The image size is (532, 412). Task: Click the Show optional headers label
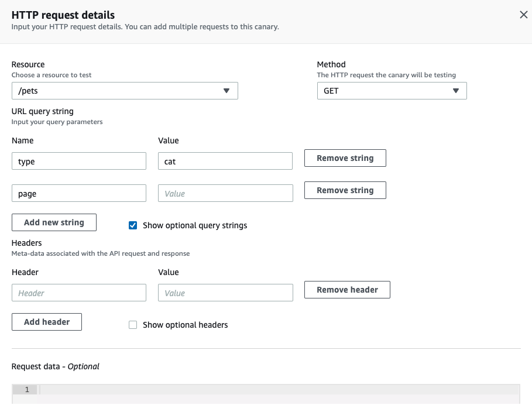click(185, 325)
